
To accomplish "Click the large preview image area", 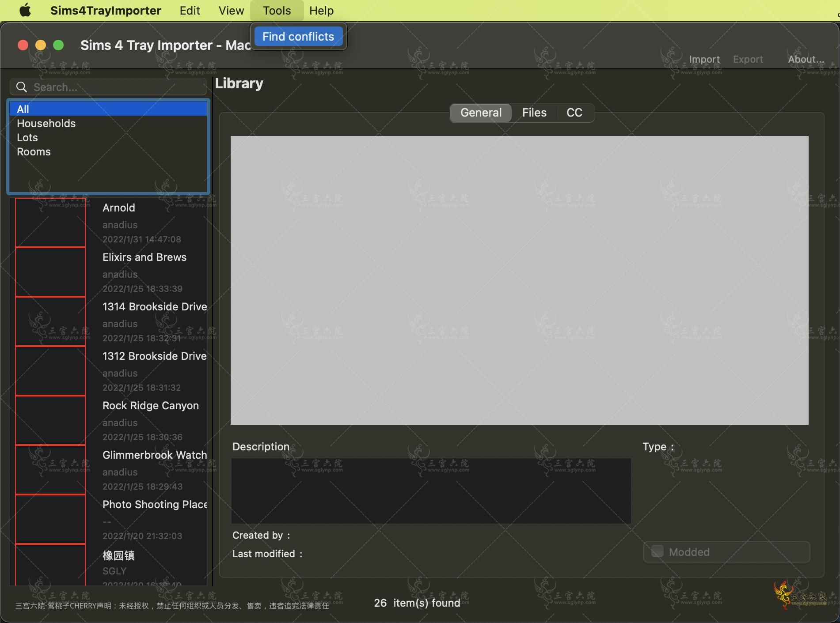I will coord(519,280).
